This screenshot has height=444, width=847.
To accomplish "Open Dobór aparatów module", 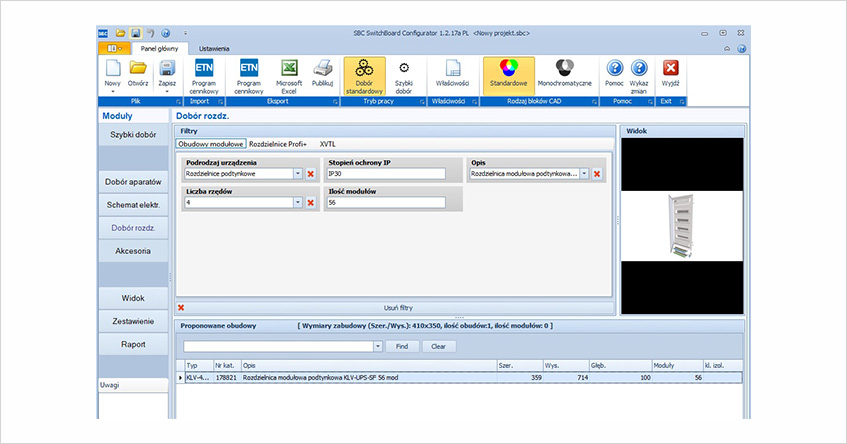I will coord(133,182).
